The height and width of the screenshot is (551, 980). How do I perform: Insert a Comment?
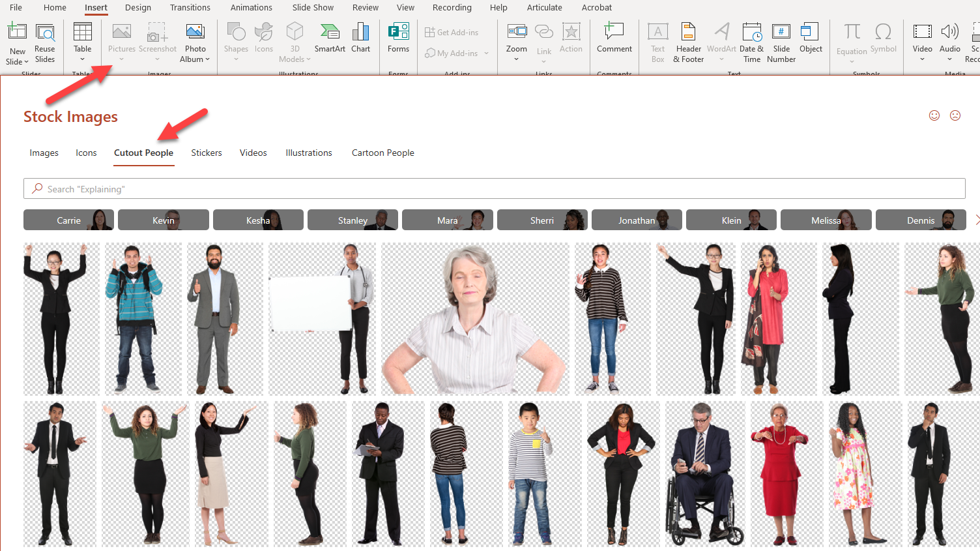point(614,38)
